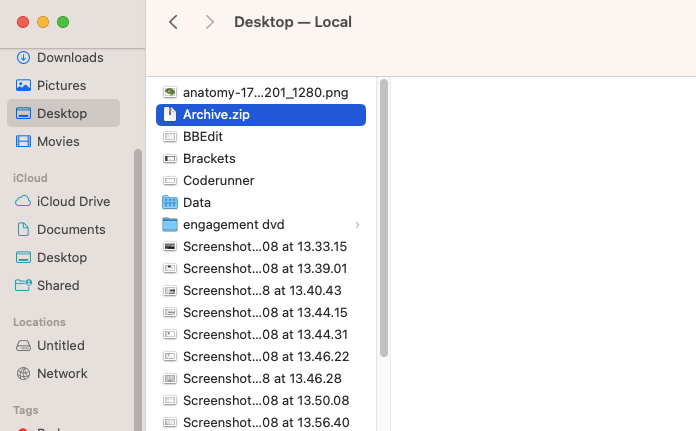This screenshot has height=431, width=696.
Task: Click the engagement dvd folder icon
Action: 170,225
